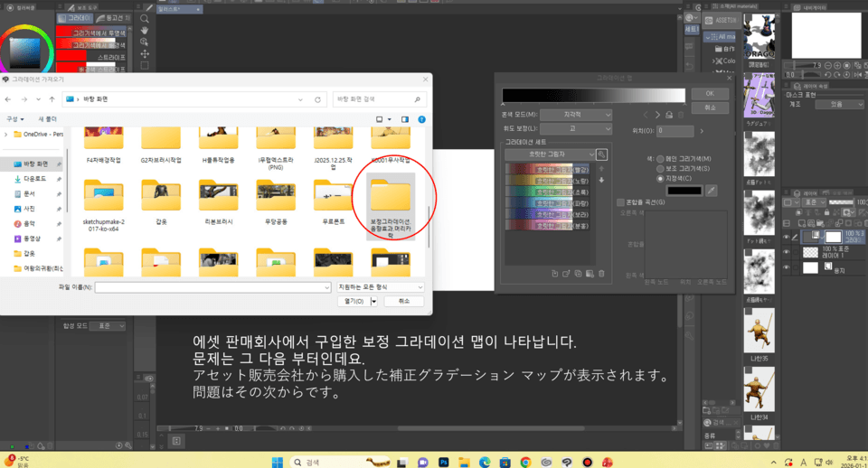Open the 구성 organize menu

click(15, 119)
